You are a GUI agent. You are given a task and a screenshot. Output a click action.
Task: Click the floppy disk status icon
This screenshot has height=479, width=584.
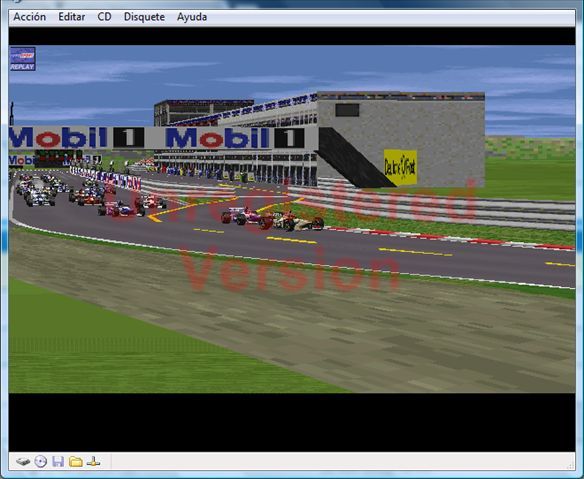tap(58, 461)
